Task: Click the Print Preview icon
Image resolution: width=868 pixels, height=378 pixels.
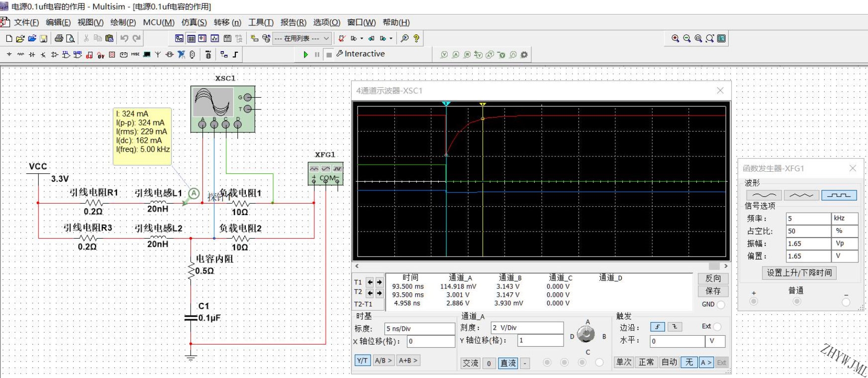Action: click(71, 38)
